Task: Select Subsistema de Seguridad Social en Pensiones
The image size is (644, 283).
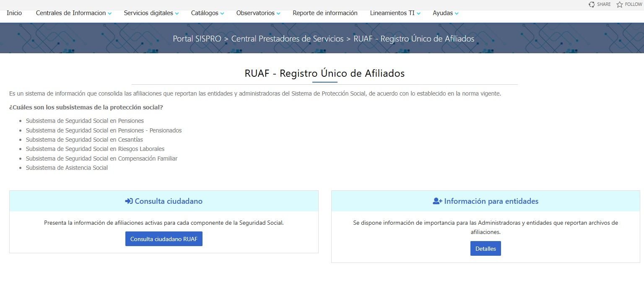Action: click(85, 121)
